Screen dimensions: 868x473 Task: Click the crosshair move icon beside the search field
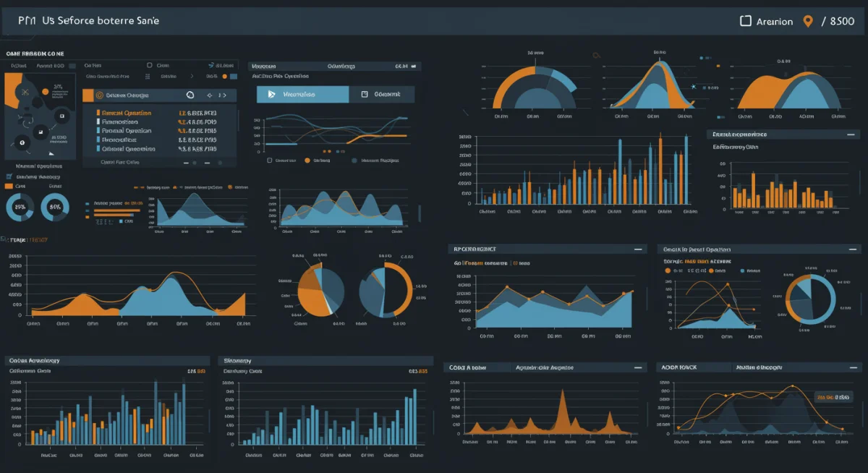(x=210, y=95)
